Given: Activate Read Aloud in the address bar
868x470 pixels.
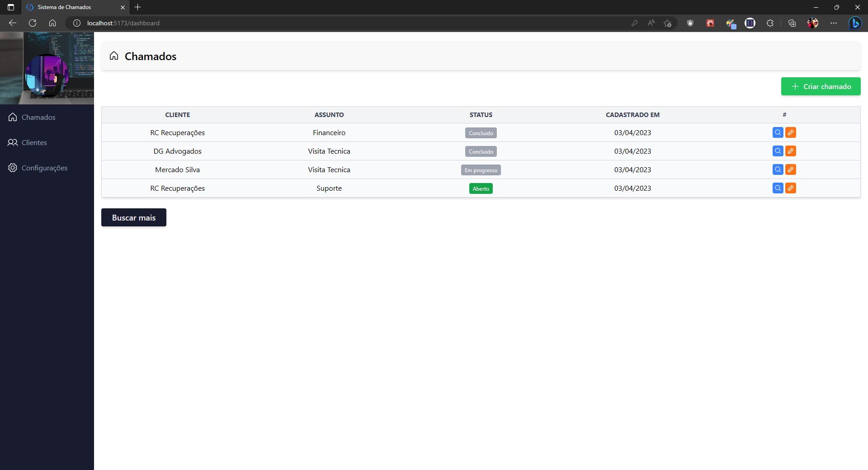Looking at the screenshot, I should (651, 23).
